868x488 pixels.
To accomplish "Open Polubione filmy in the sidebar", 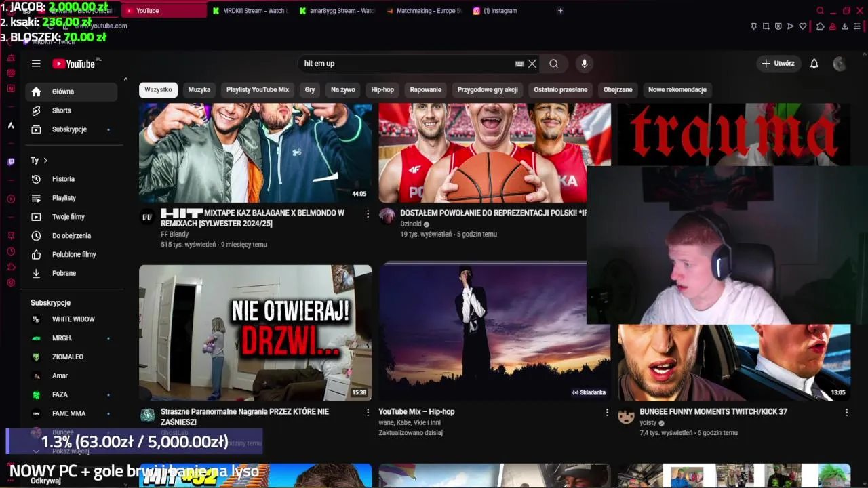I will click(x=71, y=255).
